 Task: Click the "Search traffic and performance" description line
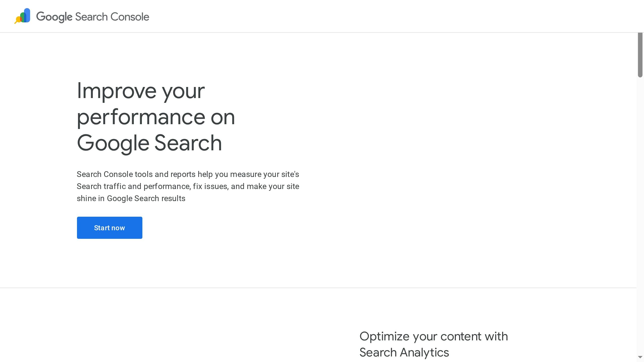[188, 186]
